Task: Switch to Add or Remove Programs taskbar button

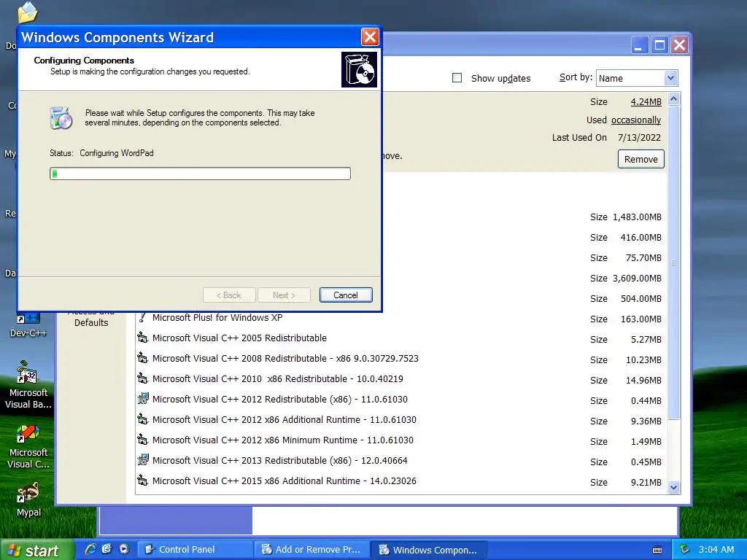Action: click(x=311, y=550)
